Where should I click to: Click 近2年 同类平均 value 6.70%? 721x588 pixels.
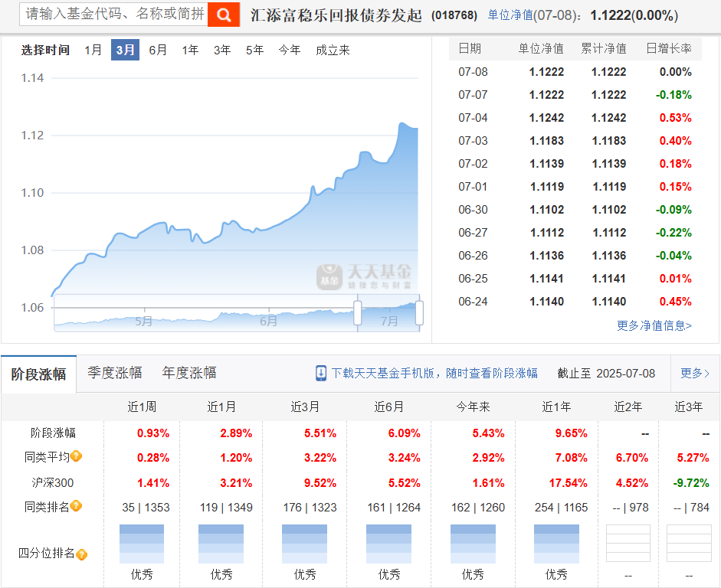click(x=632, y=458)
